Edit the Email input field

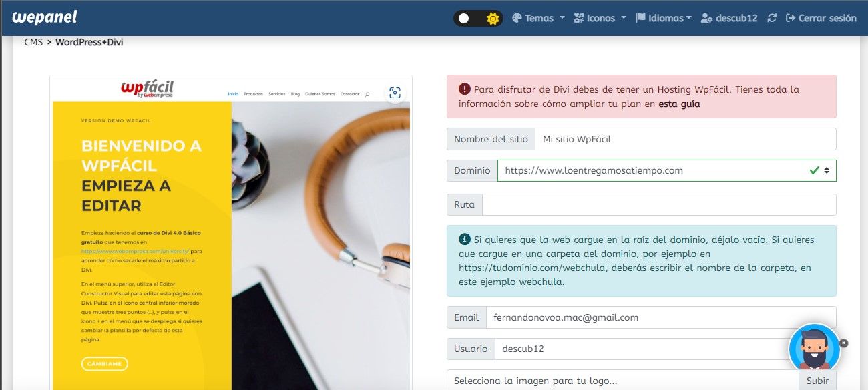(660, 317)
